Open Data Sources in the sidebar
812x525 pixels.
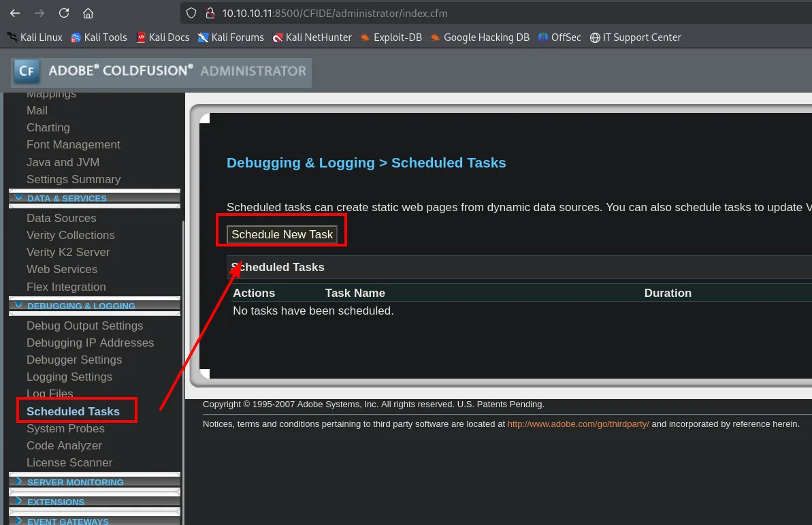click(x=61, y=218)
